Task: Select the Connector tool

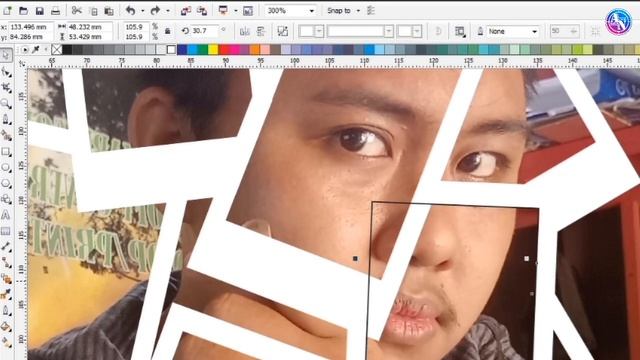Action: click(6, 263)
